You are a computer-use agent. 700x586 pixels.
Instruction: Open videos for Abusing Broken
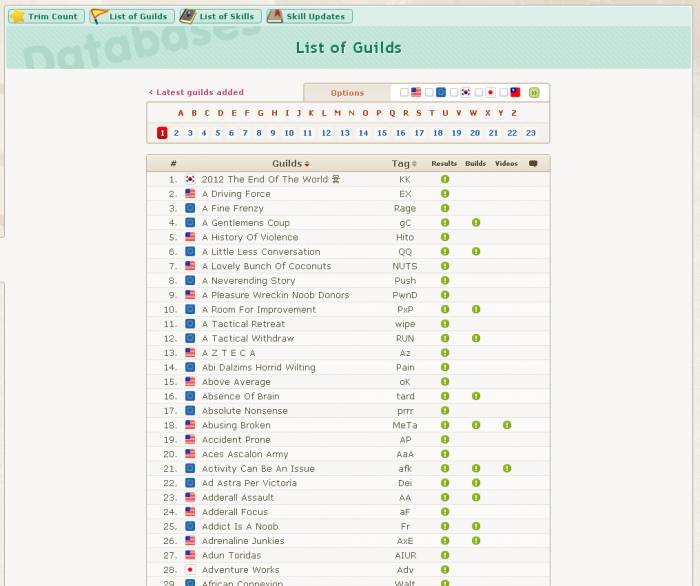[x=507, y=425]
